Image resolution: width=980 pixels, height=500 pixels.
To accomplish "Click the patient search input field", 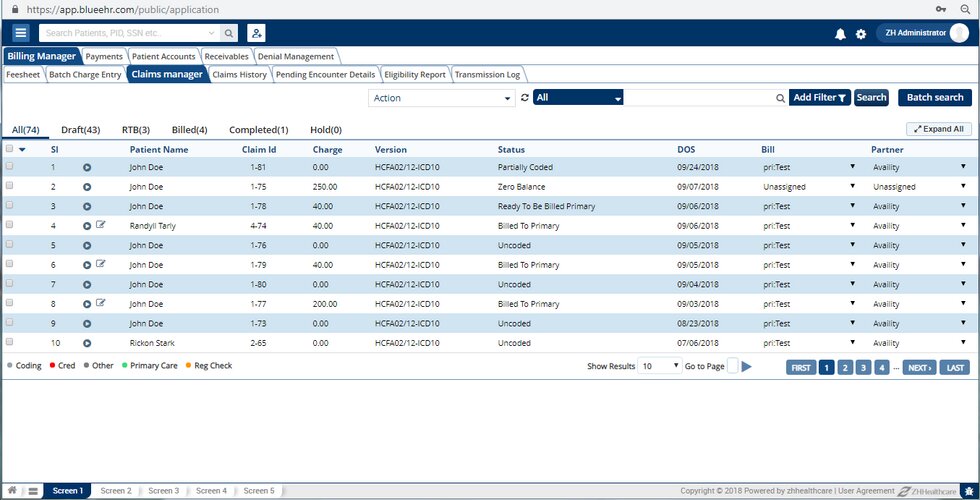I will click(128, 33).
